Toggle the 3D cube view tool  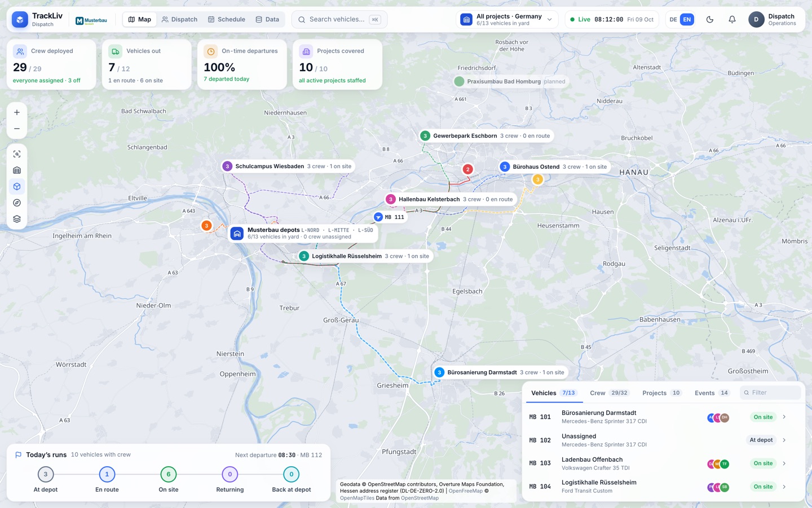click(17, 187)
